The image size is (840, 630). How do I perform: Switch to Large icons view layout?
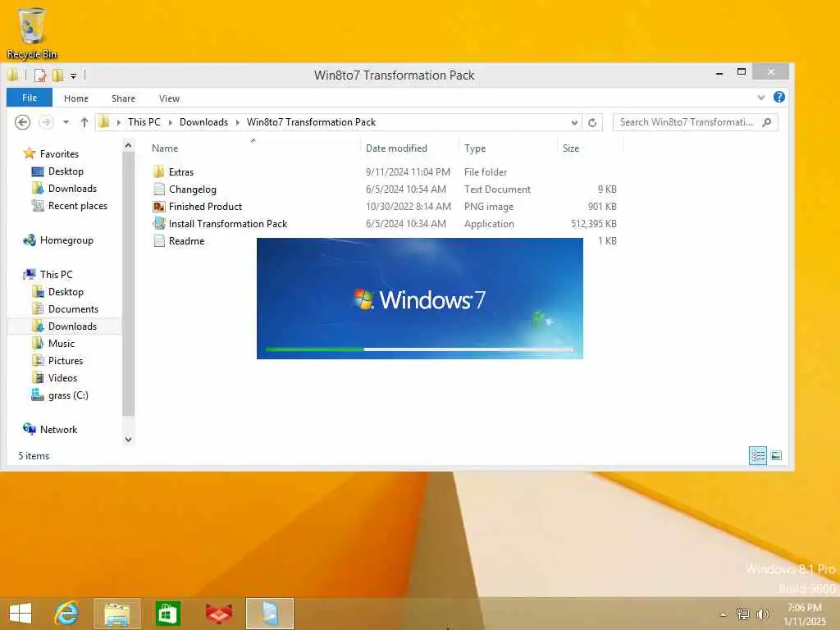point(776,455)
